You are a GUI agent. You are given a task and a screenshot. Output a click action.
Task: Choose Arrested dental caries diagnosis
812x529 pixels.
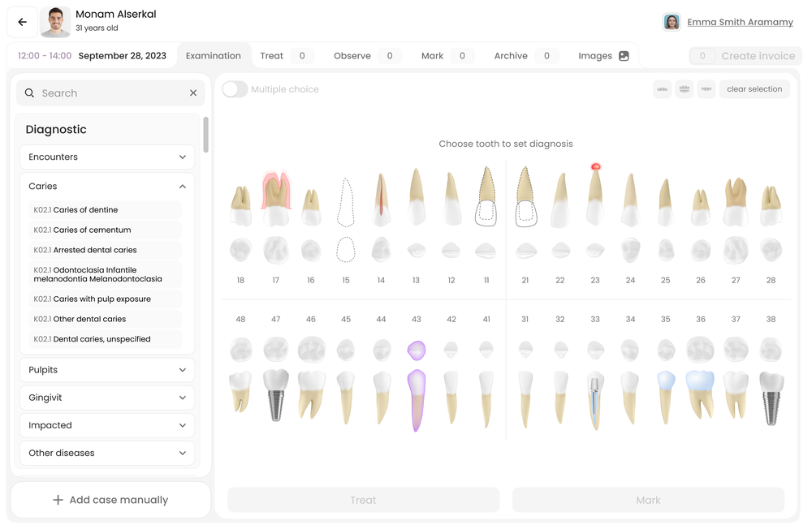coord(105,250)
